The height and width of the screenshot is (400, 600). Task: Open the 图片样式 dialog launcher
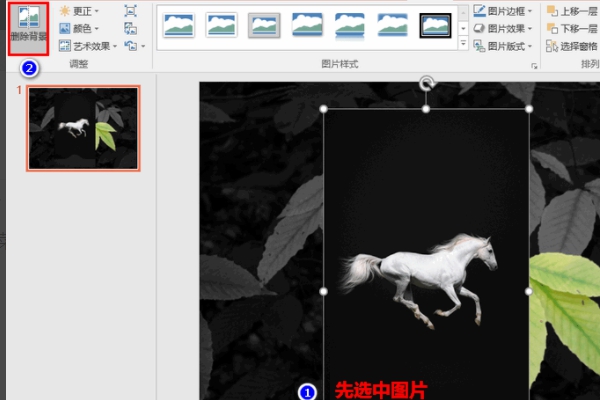534,66
